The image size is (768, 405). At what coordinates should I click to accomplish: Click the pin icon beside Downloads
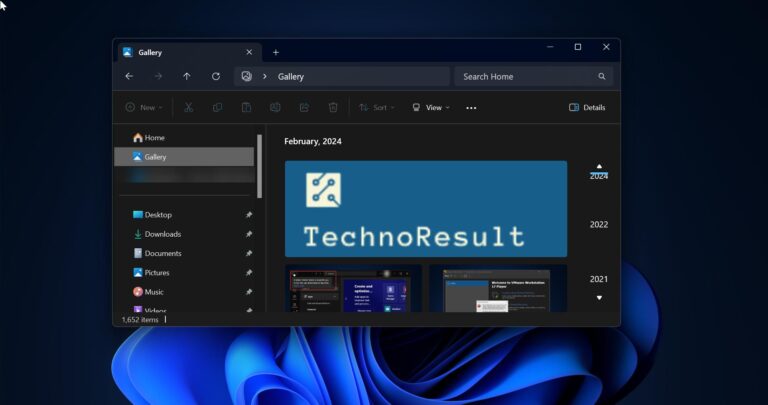(249, 234)
